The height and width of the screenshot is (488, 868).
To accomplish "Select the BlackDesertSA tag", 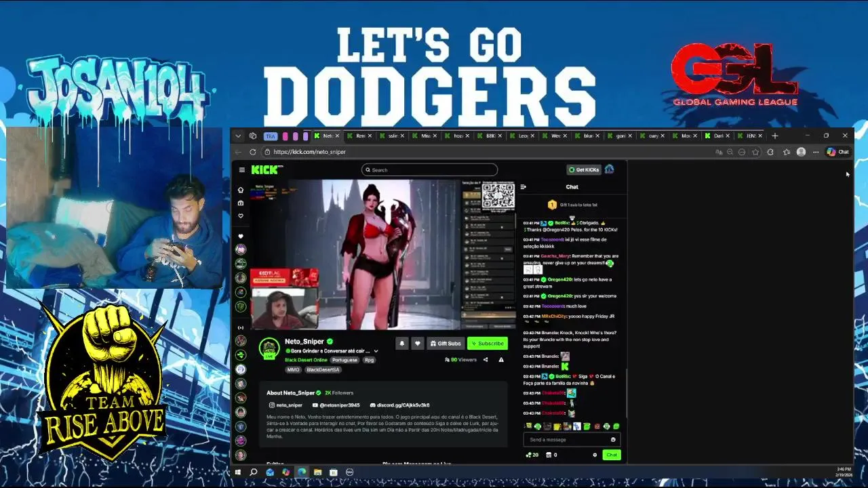I will click(x=323, y=370).
